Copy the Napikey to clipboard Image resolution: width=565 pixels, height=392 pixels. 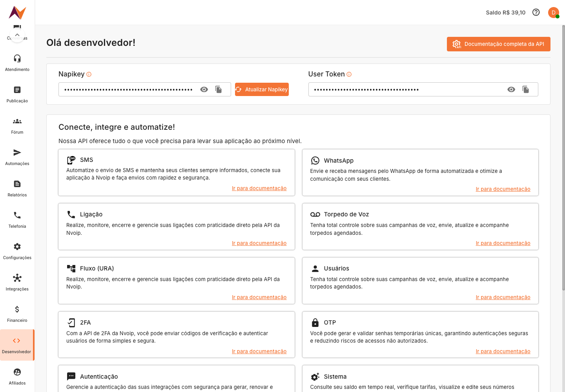tap(219, 89)
